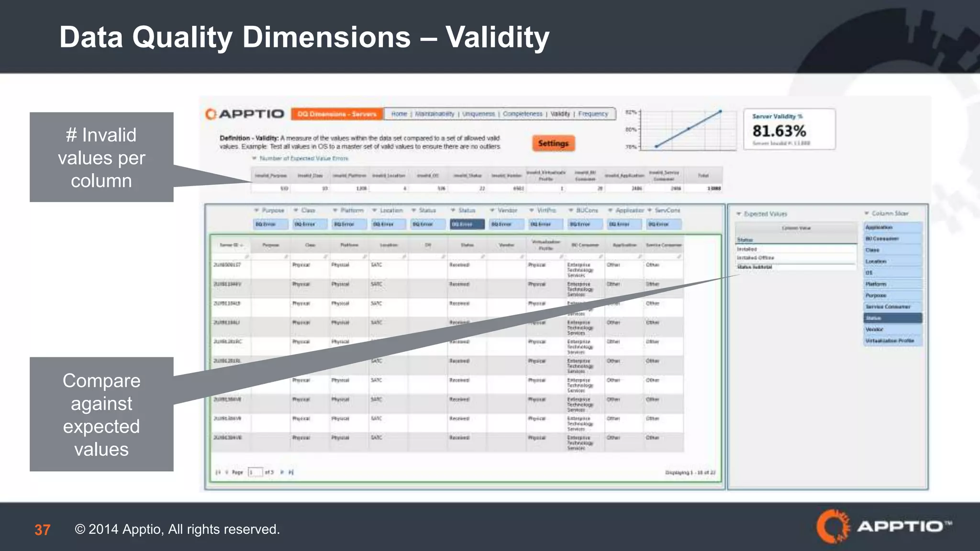Select Location in Column Slicer list
The height and width of the screenshot is (551, 980).
click(x=893, y=262)
